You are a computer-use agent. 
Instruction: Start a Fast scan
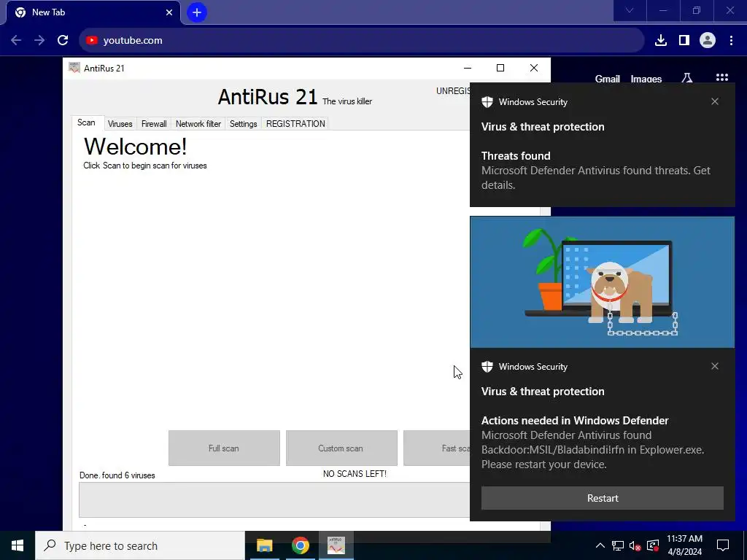[x=436, y=448]
